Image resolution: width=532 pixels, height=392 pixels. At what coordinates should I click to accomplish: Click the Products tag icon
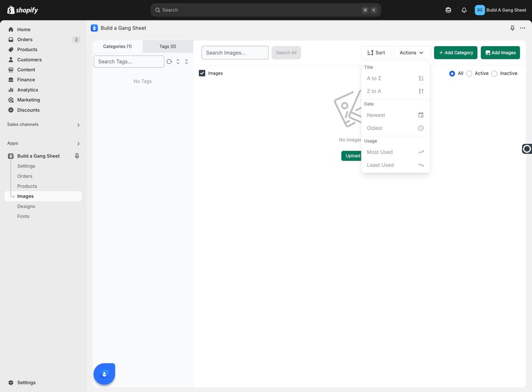pyautogui.click(x=11, y=49)
